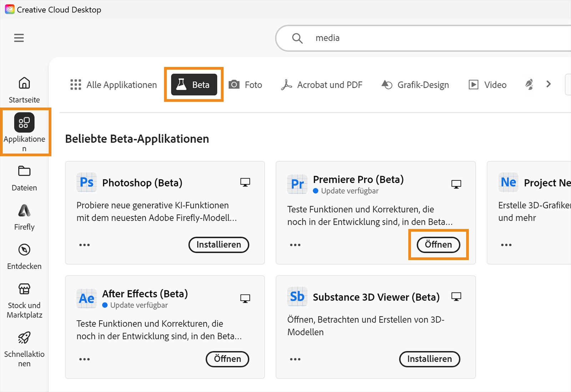Click desktop icon on Photoshop (Beta) card
Viewport: 571px width, 392px height.
[245, 182]
